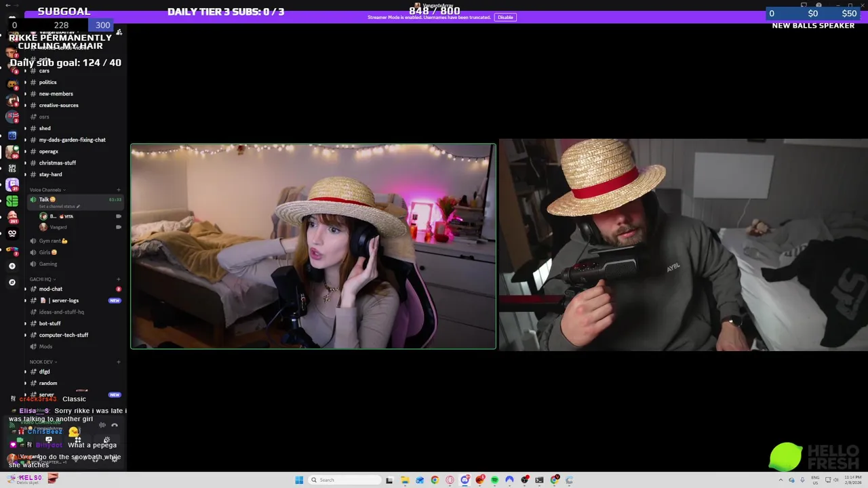The width and height of the screenshot is (868, 488).
Task: Open File Explorer from taskbar
Action: point(405,480)
